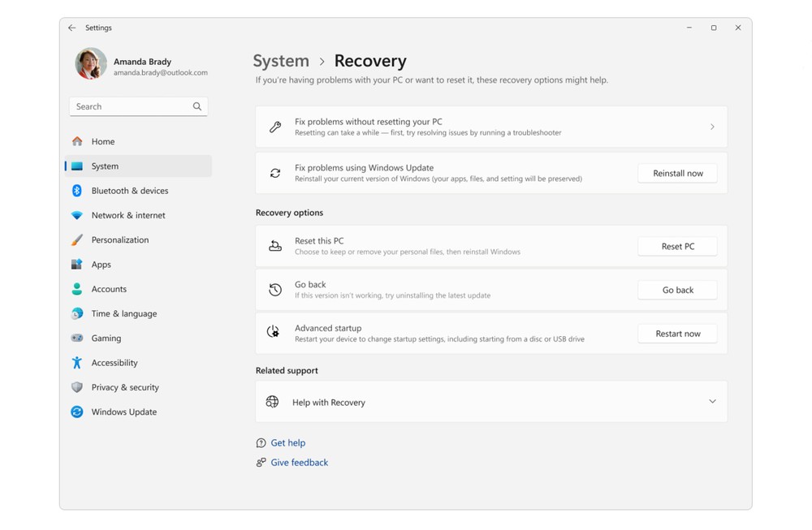Open the Home settings page
Image resolution: width=812 pixels, height=530 pixels.
[138, 141]
